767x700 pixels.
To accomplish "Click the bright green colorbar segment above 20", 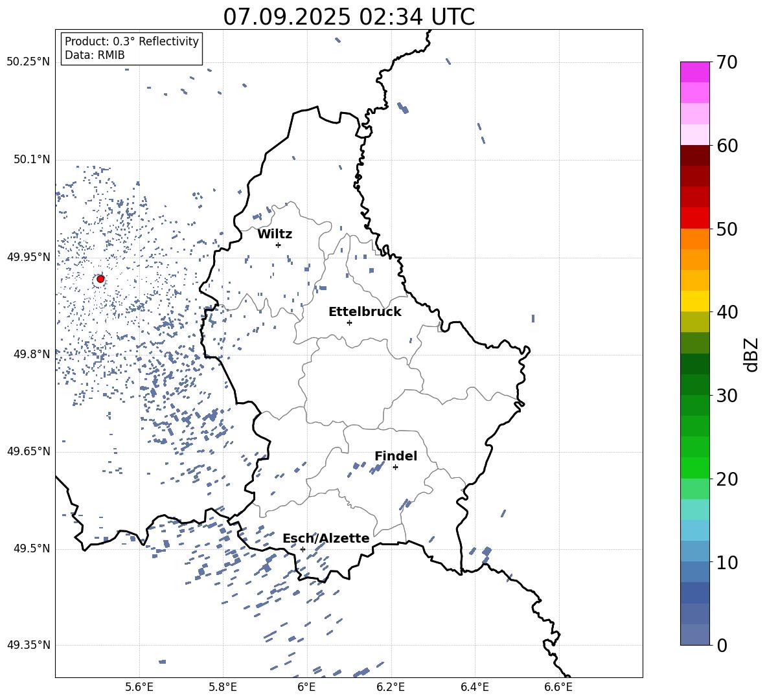I will 695,468.
